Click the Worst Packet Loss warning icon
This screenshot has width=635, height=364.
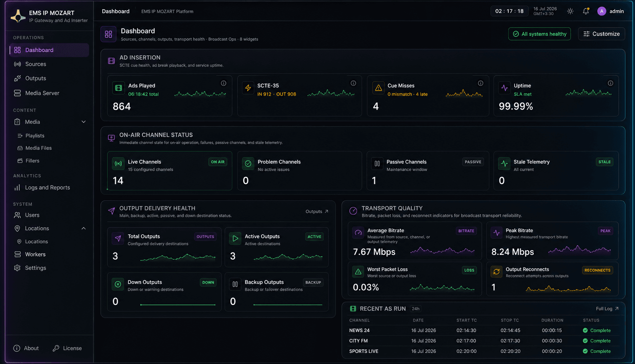point(358,272)
